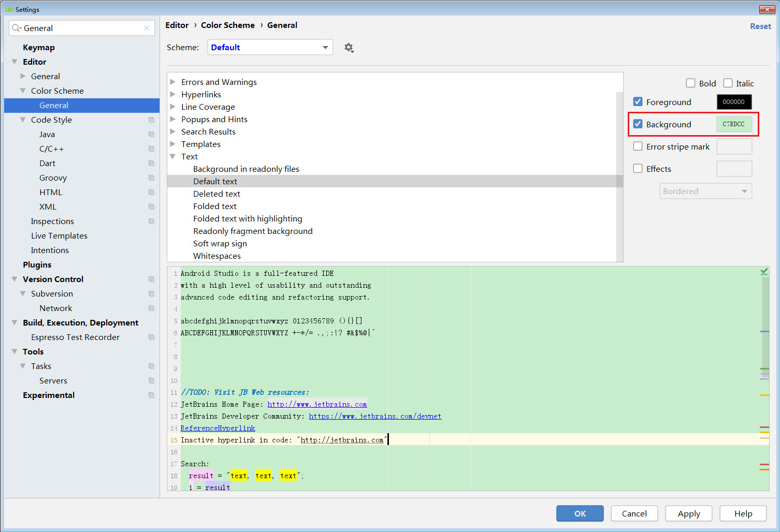Uncheck the Foreground checkbox

tap(638, 102)
